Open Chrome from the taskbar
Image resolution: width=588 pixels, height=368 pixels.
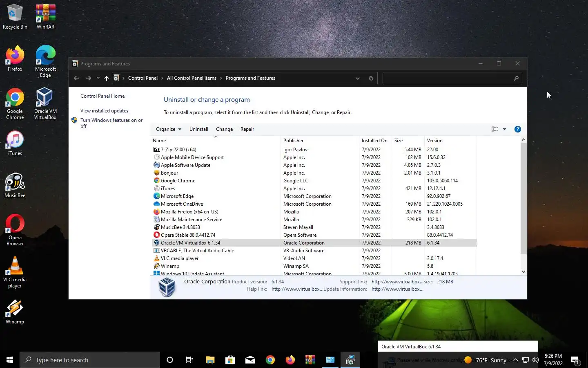270,360
